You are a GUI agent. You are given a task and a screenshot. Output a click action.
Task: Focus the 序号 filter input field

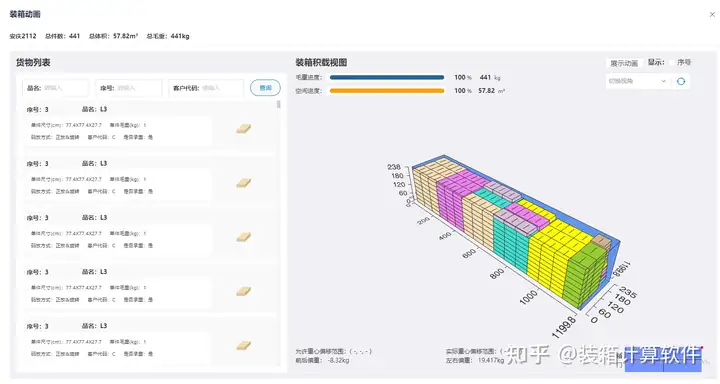129,88
